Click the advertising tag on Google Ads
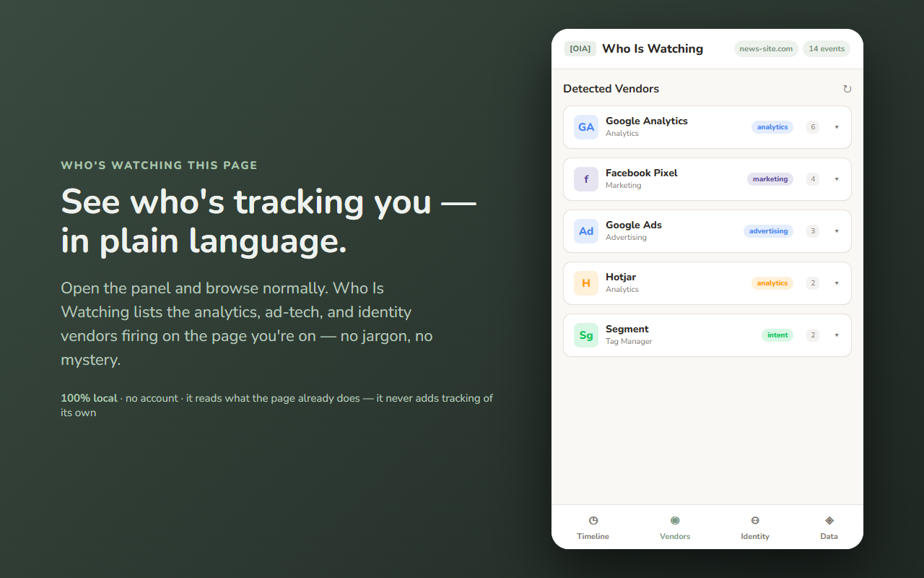Viewport: 924px width, 578px height. tap(768, 231)
